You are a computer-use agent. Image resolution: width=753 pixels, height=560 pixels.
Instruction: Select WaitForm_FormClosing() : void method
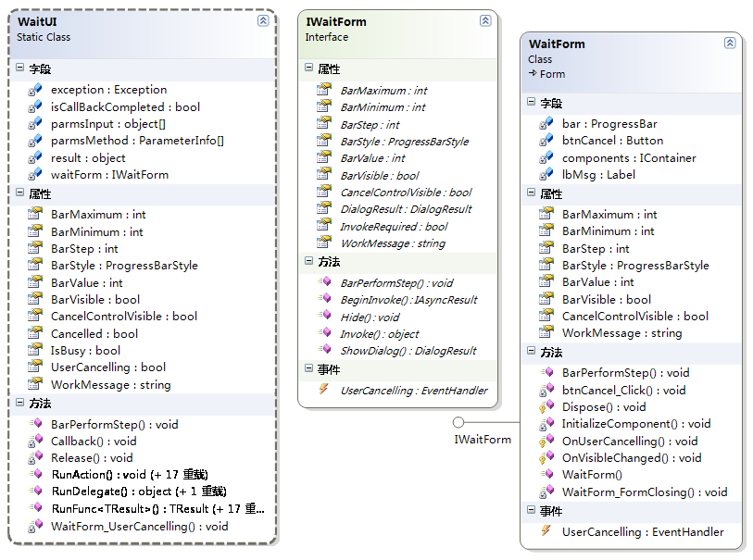click(x=645, y=492)
